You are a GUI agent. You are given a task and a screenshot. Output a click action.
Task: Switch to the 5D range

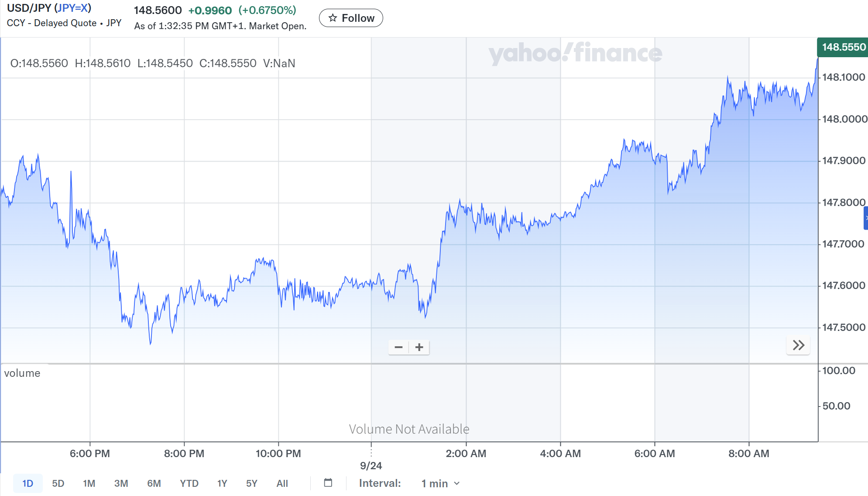coord(58,483)
